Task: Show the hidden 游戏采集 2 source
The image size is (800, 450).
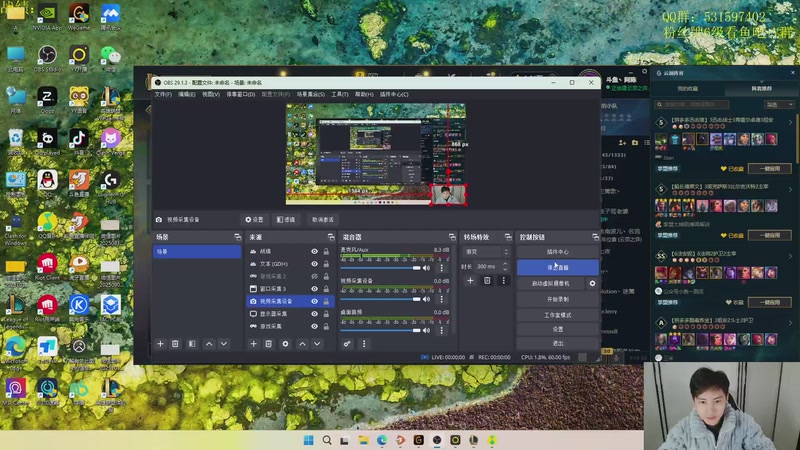Action: pos(314,276)
